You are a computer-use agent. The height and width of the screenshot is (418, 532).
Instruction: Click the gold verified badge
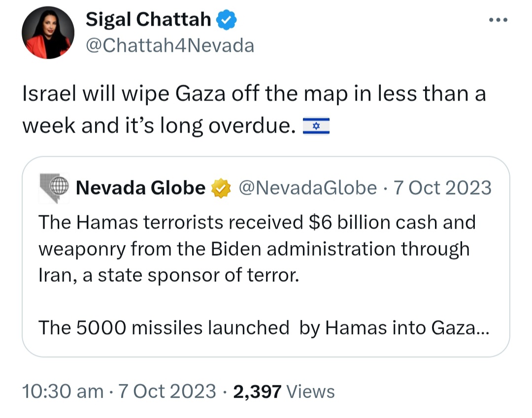(220, 188)
